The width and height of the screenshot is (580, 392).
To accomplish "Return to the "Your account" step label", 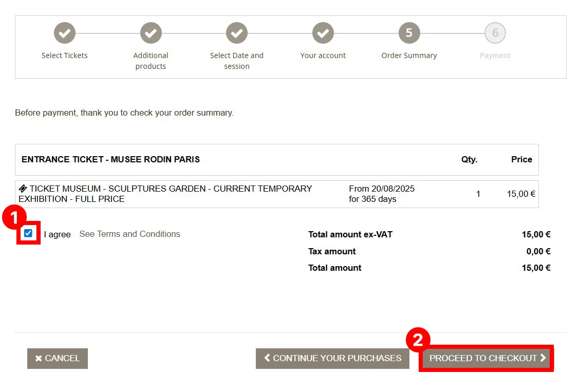I will click(323, 55).
